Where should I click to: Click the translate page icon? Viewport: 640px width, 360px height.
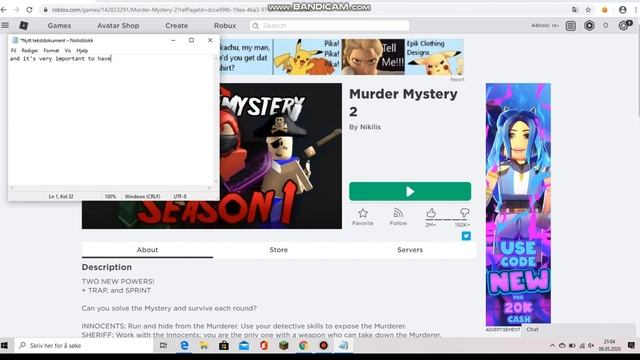click(x=575, y=9)
